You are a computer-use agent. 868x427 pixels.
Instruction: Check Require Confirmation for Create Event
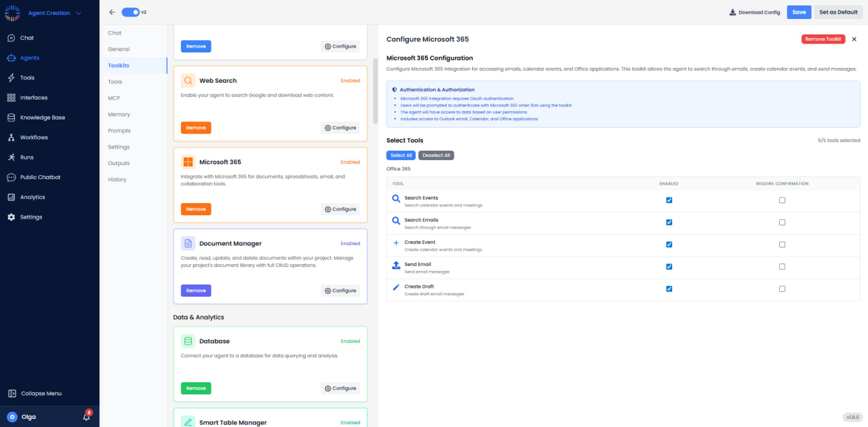click(782, 244)
